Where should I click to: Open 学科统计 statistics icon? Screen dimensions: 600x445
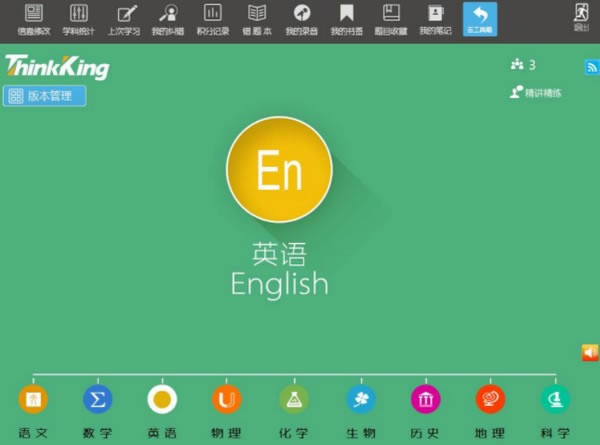(79, 18)
